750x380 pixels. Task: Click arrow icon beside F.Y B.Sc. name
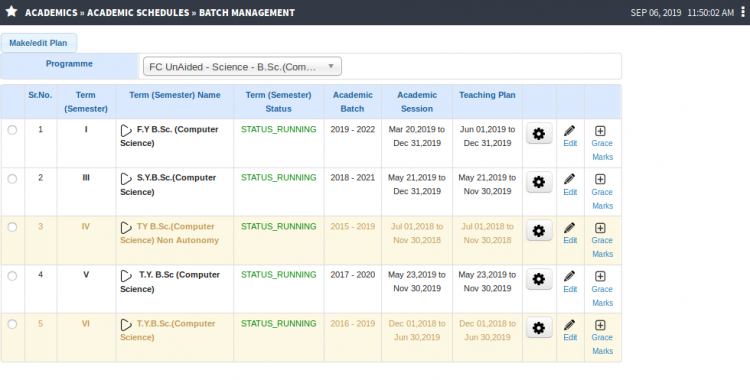click(126, 130)
